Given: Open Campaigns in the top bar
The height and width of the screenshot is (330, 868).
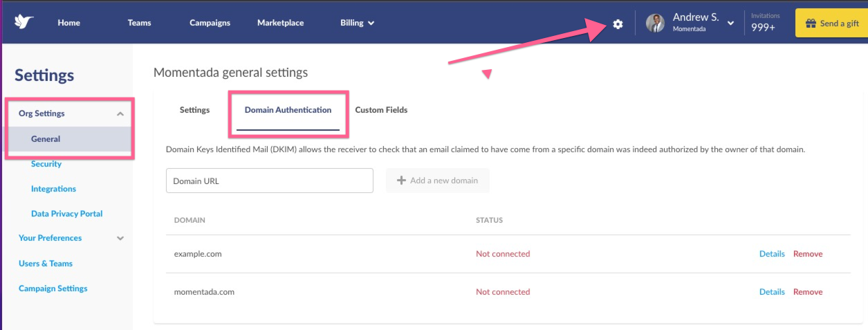Looking at the screenshot, I should tap(210, 23).
